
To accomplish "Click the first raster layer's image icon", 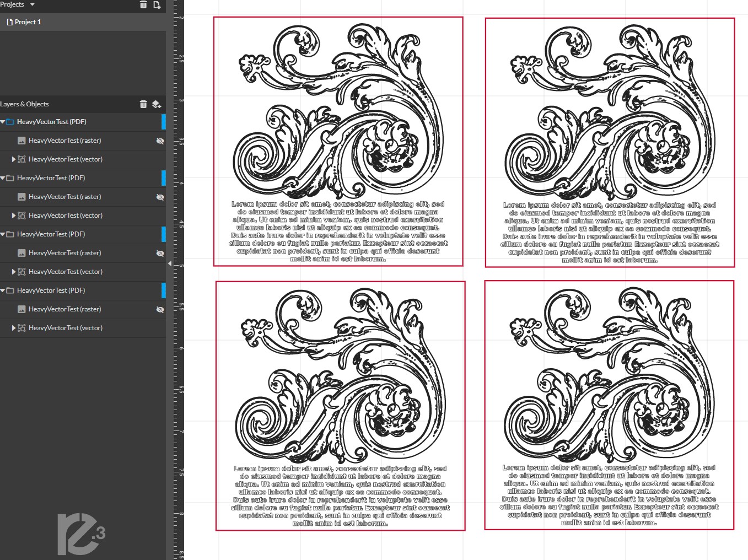I will [x=21, y=141].
